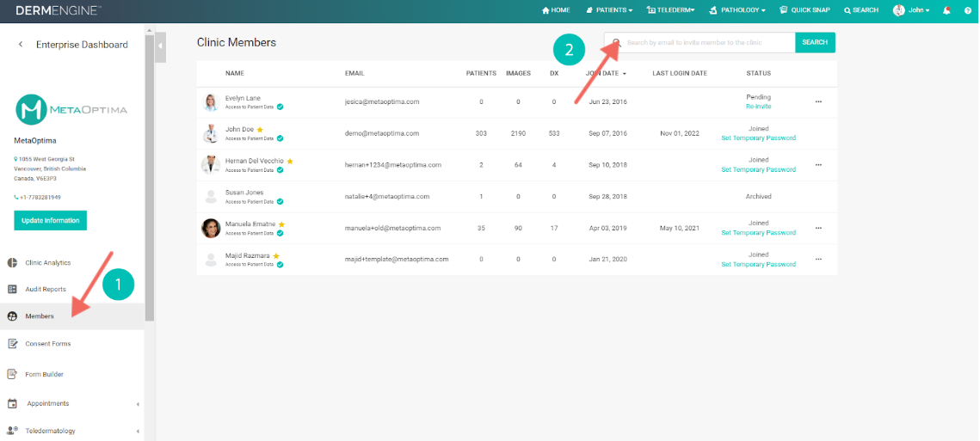Viewport: 980px width, 441px height.
Task: Click the Appointments calendar icon
Action: [x=12, y=403]
